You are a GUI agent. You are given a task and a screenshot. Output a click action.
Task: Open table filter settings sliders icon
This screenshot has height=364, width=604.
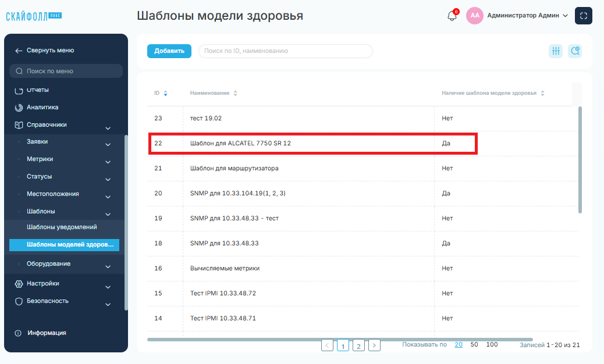(556, 51)
